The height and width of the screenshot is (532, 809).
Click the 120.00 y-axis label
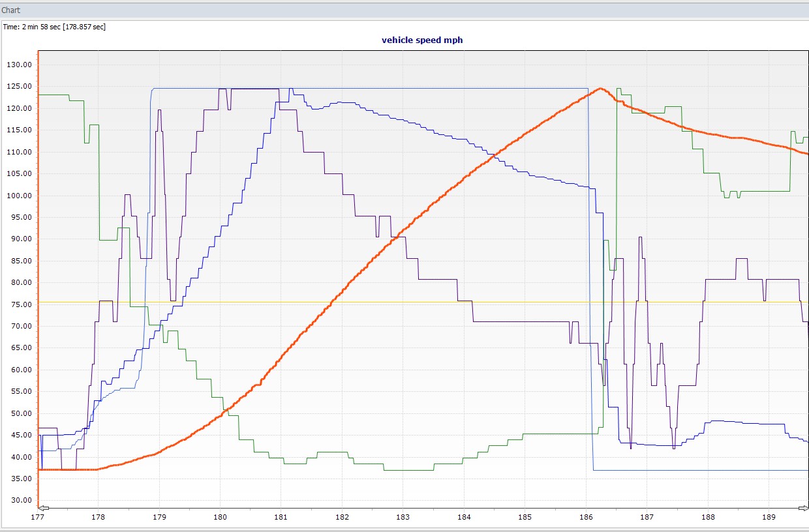coord(20,108)
